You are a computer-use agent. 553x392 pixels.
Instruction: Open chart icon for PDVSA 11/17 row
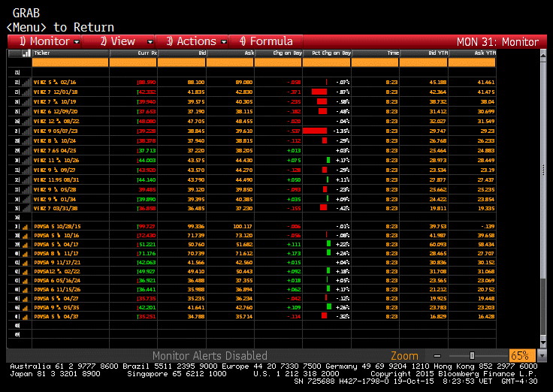25,254
